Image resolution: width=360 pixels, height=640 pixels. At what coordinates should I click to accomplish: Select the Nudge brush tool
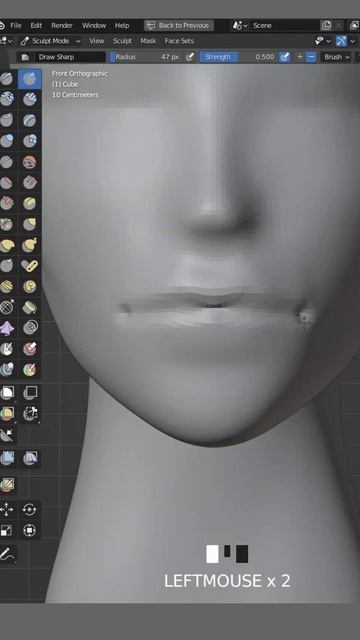(6, 287)
